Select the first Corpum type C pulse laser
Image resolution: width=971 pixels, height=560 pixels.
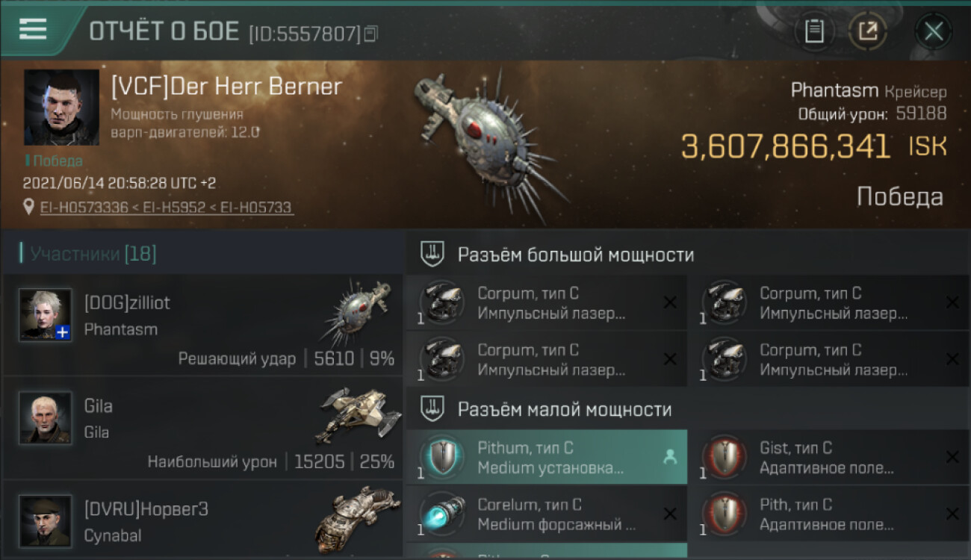(x=547, y=303)
